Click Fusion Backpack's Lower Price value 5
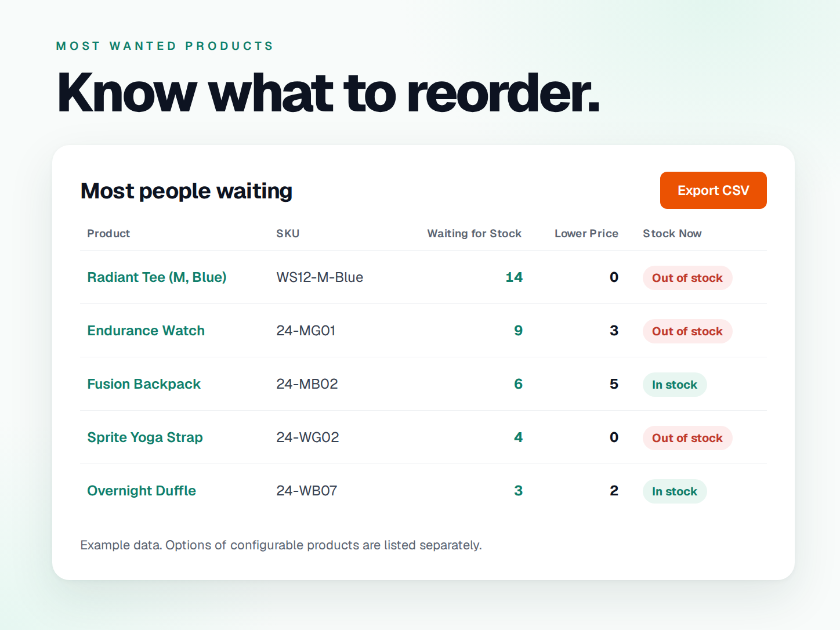This screenshot has width=840, height=630. 614,384
